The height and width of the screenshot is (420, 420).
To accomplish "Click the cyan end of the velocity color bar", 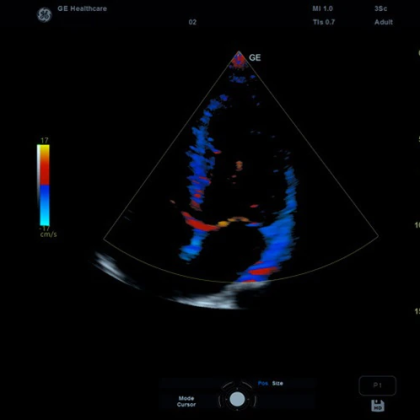I will (x=44, y=221).
